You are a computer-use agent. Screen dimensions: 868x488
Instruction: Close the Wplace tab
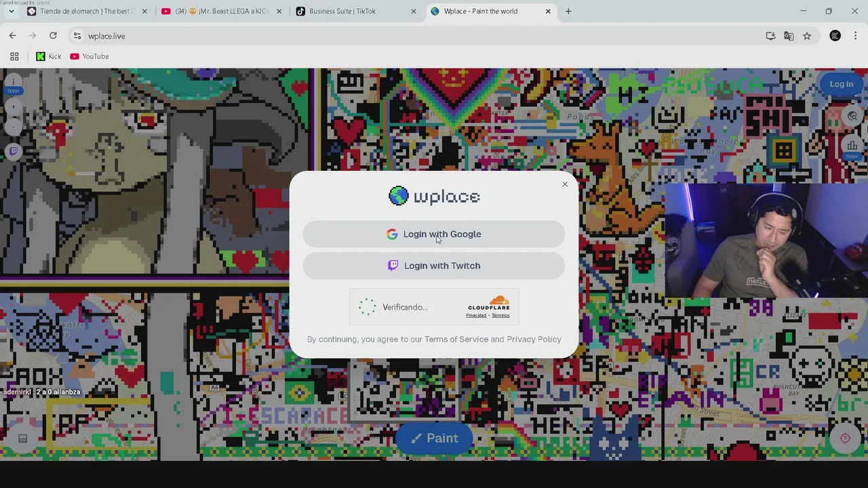pyautogui.click(x=548, y=12)
